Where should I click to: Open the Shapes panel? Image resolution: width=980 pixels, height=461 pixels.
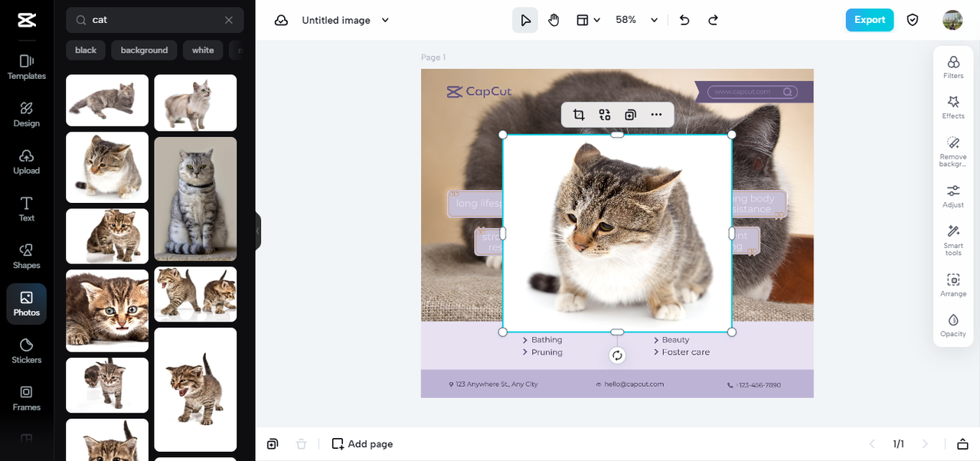[x=27, y=257]
